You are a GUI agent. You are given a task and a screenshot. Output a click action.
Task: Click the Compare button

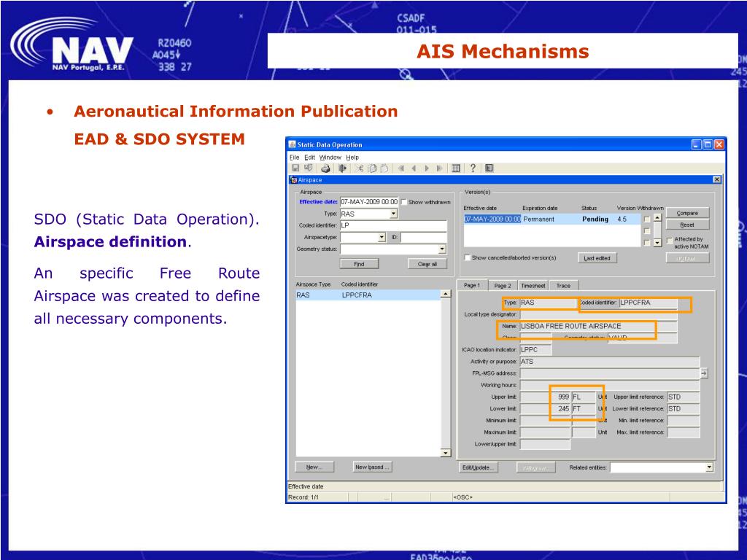(x=687, y=213)
